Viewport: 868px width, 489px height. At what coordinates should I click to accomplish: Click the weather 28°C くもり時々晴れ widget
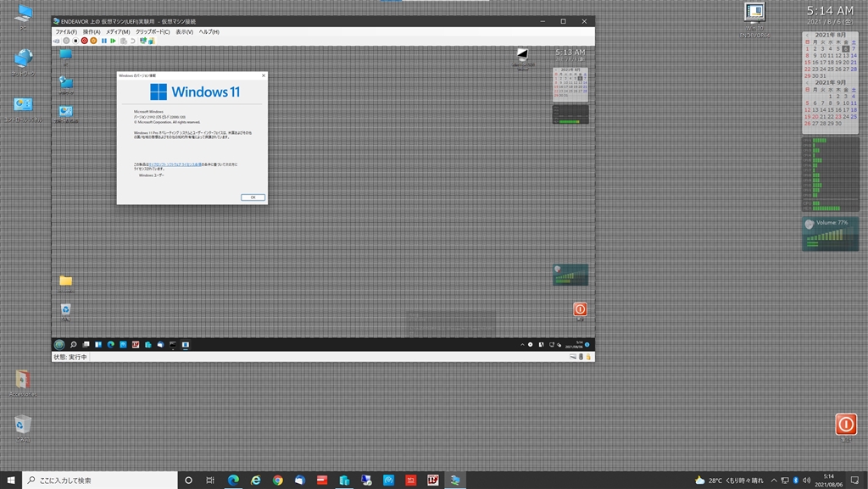tap(728, 481)
